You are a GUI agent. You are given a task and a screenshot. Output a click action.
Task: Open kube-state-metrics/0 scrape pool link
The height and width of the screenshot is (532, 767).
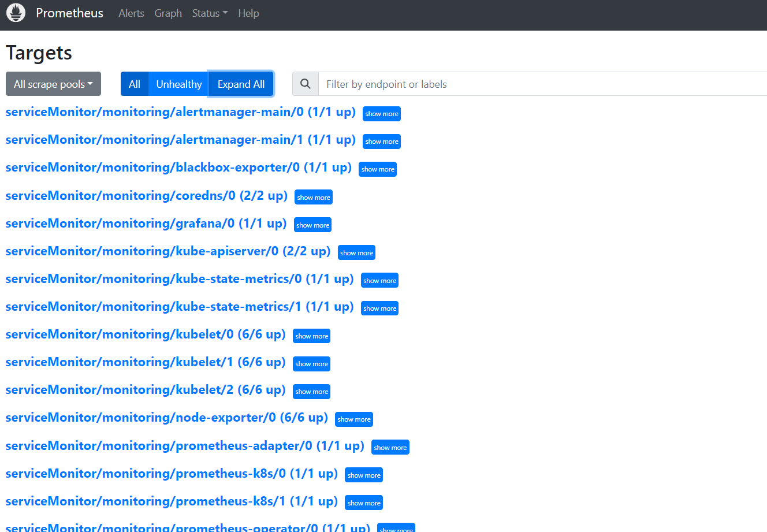(180, 279)
